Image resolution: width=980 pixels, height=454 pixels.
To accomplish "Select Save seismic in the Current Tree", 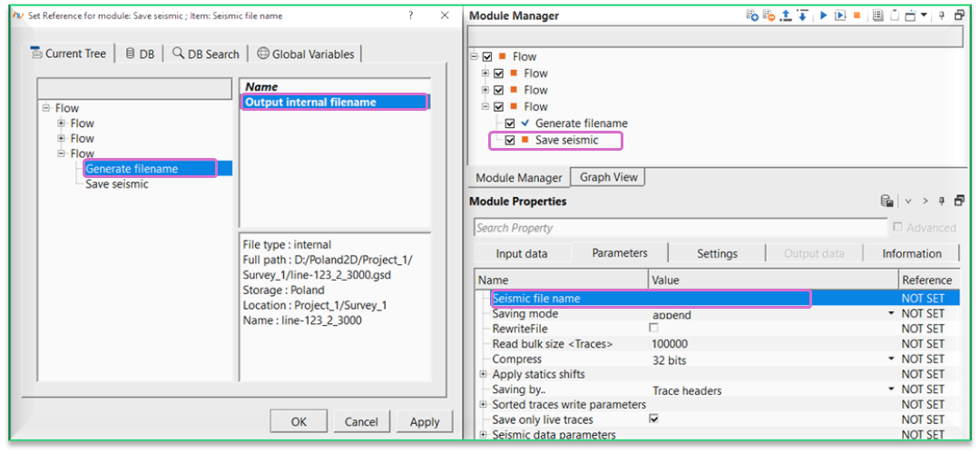I will click(x=116, y=184).
